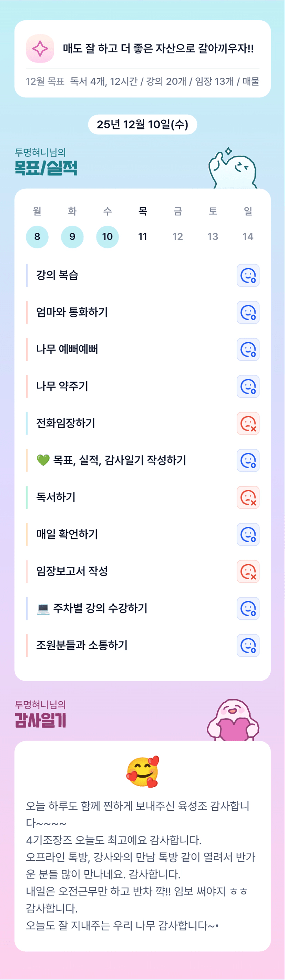
Task: Click sad face icon for 임장보고서 작성
Action: [248, 571]
